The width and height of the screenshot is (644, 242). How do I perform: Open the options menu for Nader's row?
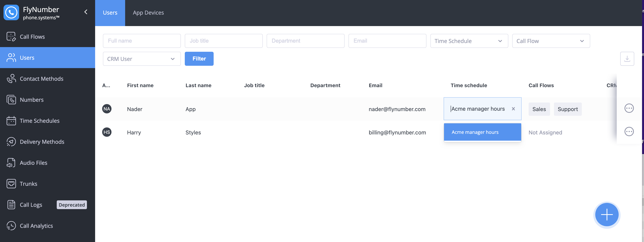pos(629,108)
